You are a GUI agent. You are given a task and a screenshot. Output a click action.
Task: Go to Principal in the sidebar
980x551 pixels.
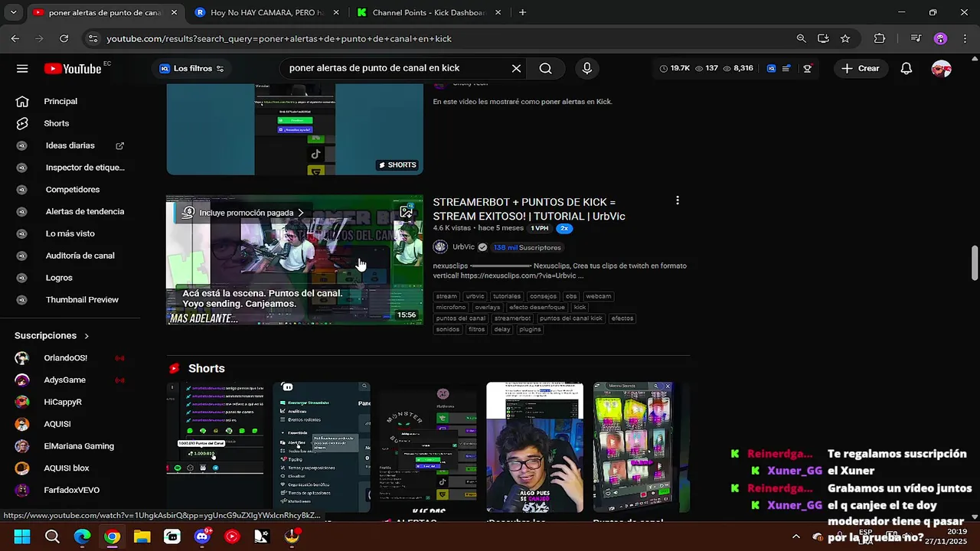(60, 101)
